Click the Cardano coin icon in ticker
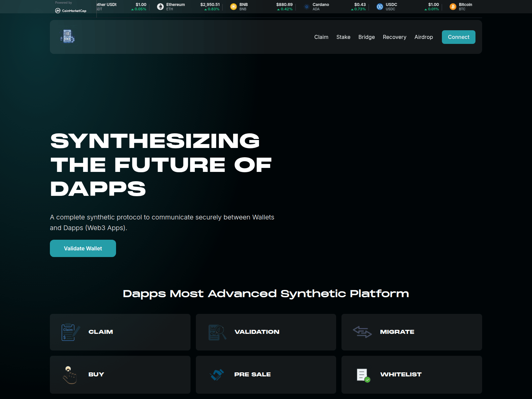532x399 pixels. [307, 7]
